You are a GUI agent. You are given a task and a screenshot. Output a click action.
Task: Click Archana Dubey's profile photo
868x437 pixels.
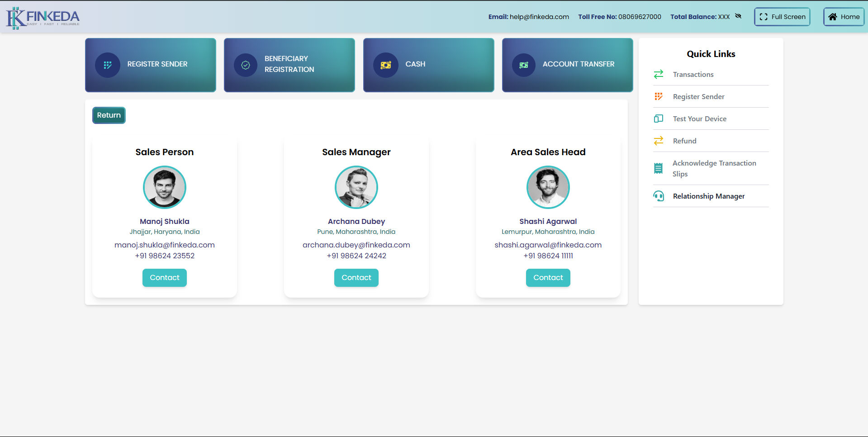click(x=356, y=187)
